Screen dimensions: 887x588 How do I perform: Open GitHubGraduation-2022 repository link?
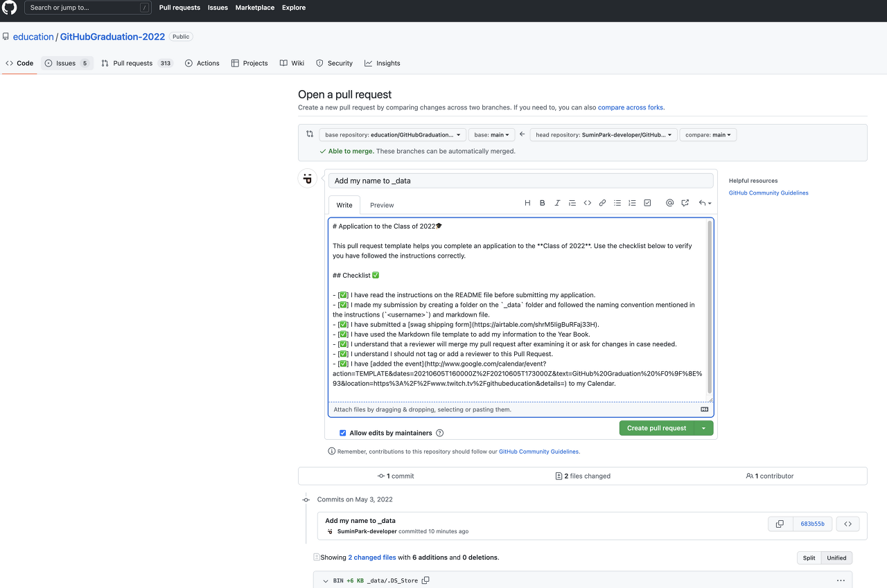[112, 37]
